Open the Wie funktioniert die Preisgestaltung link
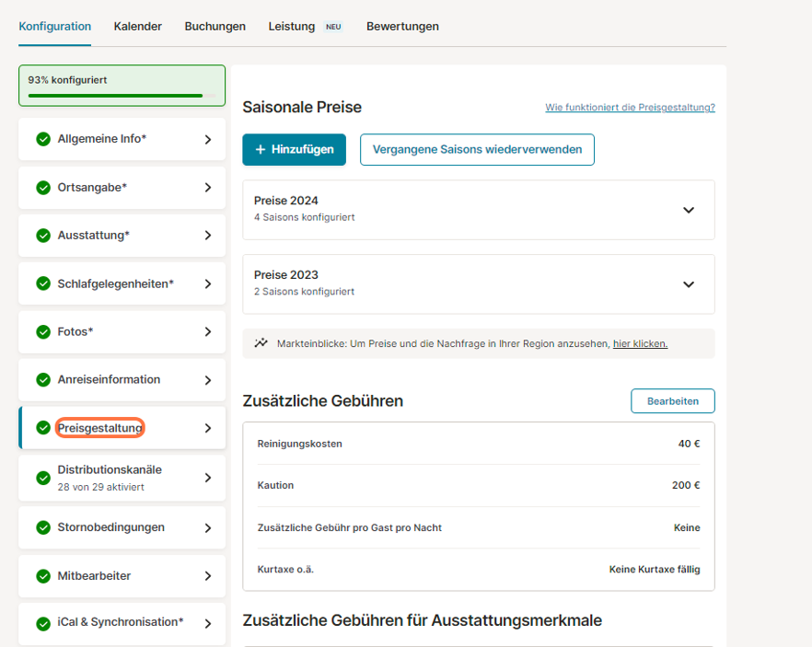The image size is (812, 647). pyautogui.click(x=630, y=108)
